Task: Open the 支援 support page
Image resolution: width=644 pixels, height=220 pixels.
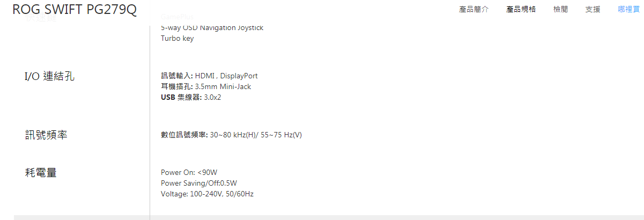Action: tap(593, 10)
